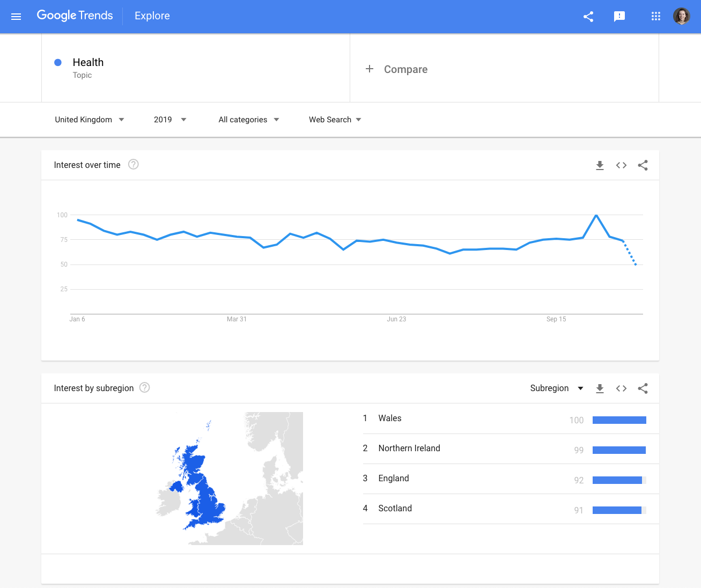This screenshot has height=588, width=701.
Task: Open the hamburger main menu
Action: 16,16
